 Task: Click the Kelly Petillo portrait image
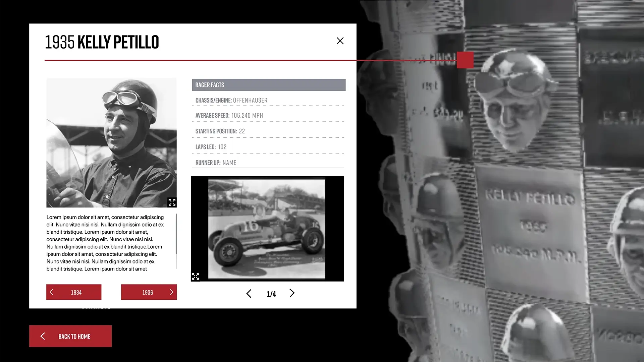(x=111, y=142)
